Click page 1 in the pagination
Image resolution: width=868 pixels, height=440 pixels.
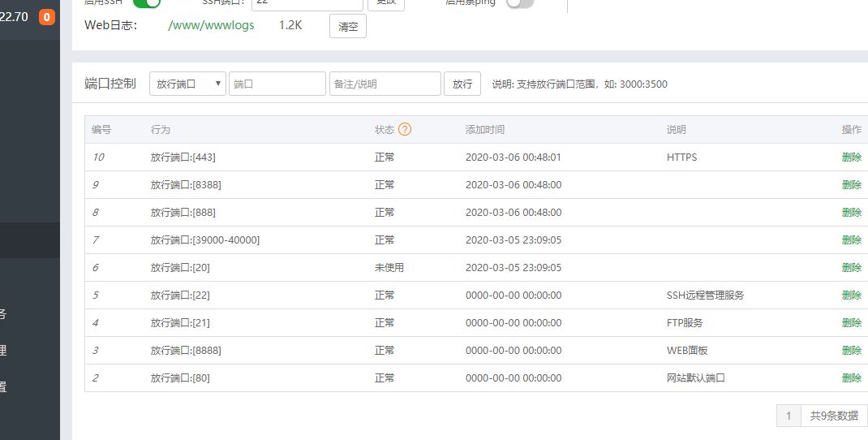tap(788, 416)
